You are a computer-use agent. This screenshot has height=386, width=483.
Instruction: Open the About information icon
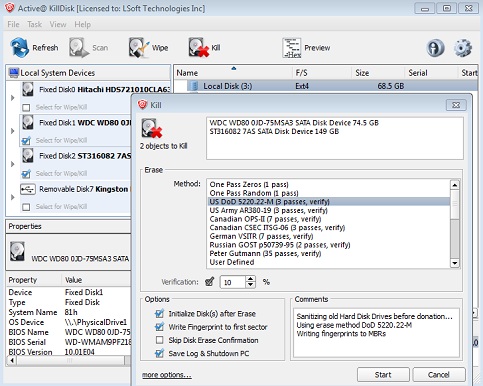click(435, 48)
